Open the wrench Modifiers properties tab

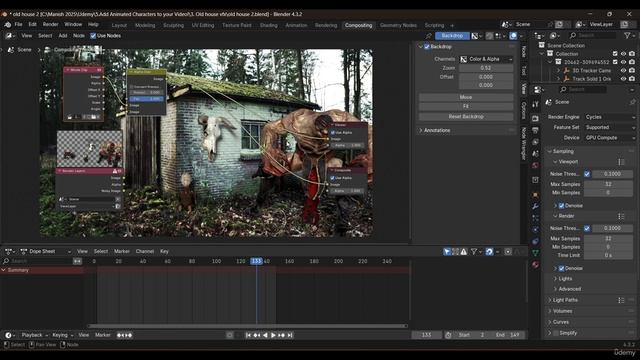(x=535, y=206)
